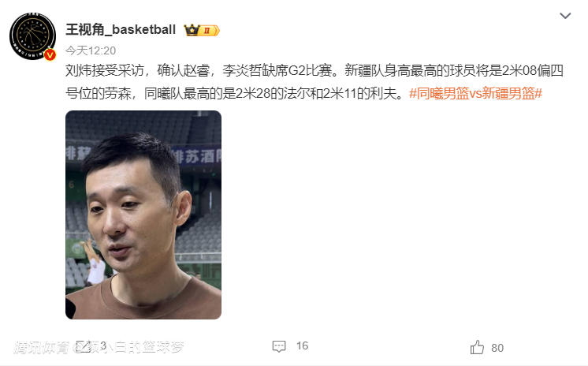Open the 王视角_basketball profile avatar

click(x=32, y=36)
